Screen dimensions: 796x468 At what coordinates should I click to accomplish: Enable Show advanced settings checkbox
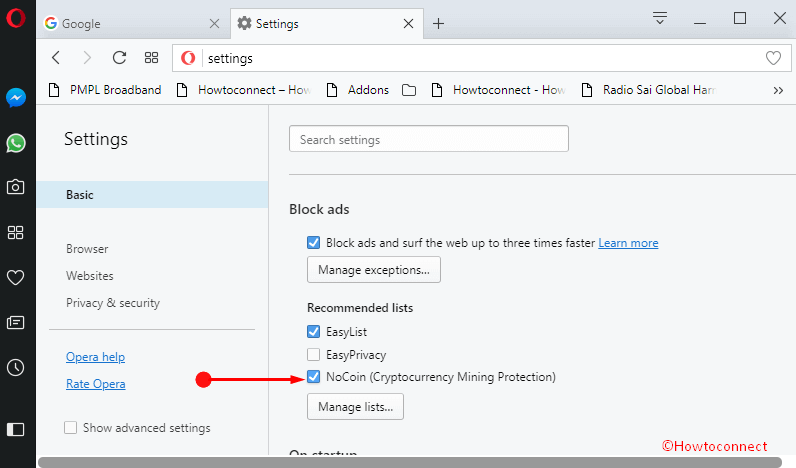[71, 427]
